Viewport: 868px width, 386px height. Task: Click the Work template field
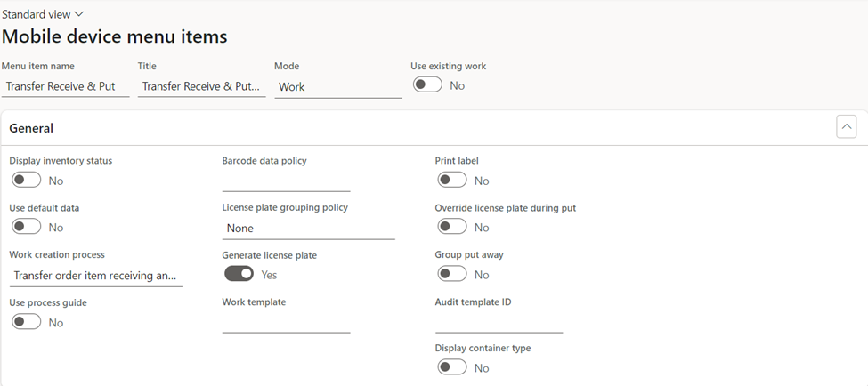tap(286, 323)
